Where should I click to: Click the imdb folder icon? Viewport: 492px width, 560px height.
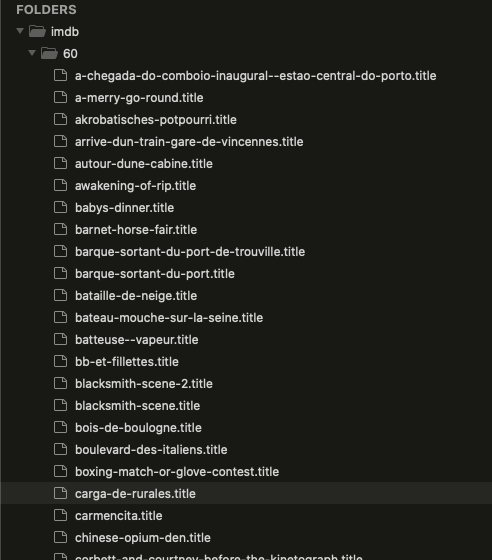[x=37, y=31]
